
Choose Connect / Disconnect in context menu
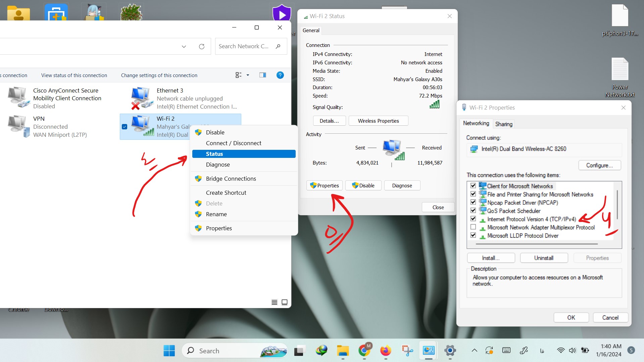[244, 143]
